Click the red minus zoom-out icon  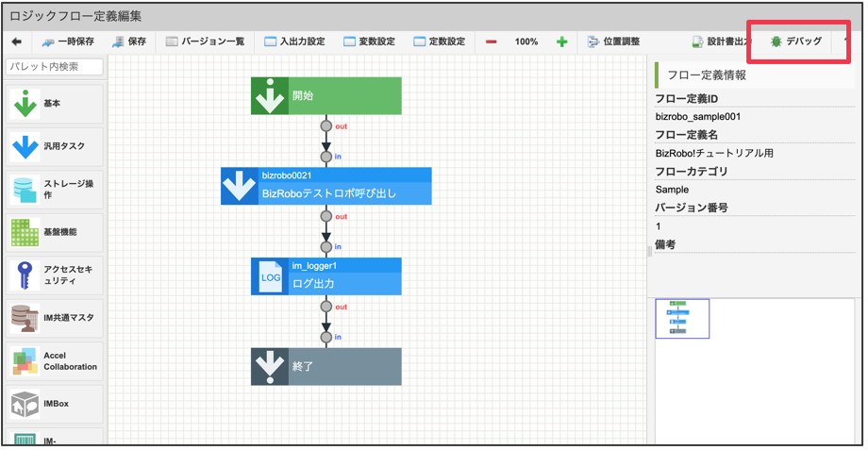click(x=491, y=42)
